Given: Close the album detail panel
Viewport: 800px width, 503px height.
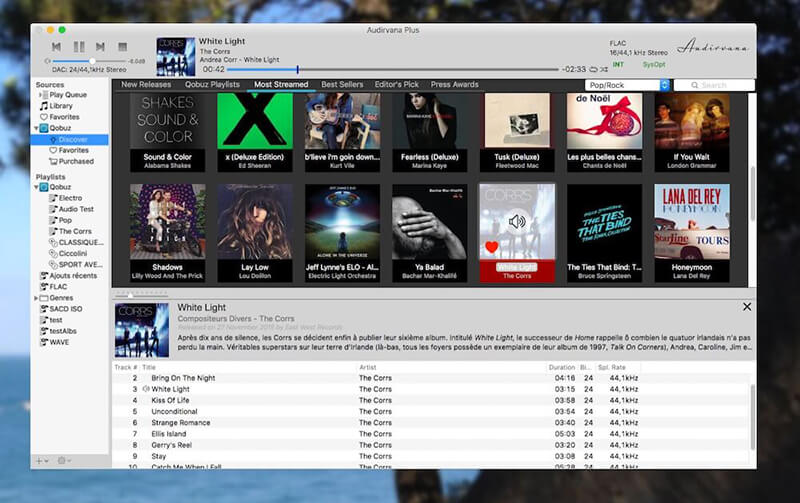Looking at the screenshot, I should click(747, 307).
